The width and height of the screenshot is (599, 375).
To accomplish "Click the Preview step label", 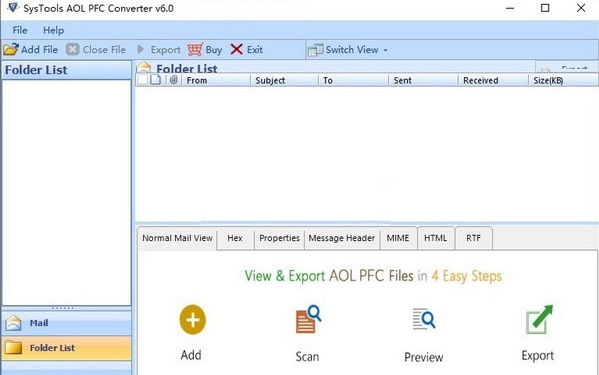I will click(424, 357).
